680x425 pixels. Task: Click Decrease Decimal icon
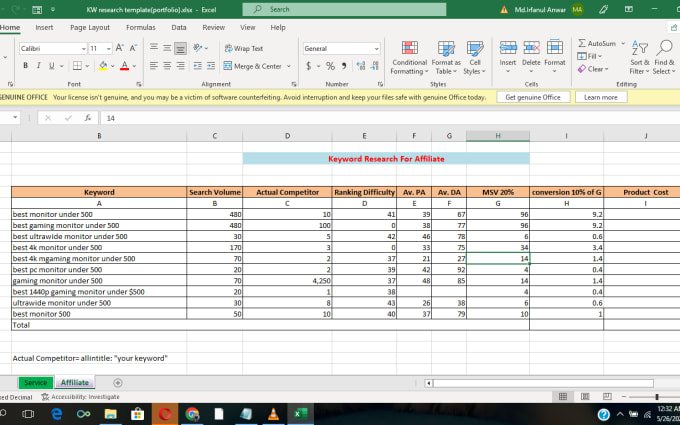point(375,66)
